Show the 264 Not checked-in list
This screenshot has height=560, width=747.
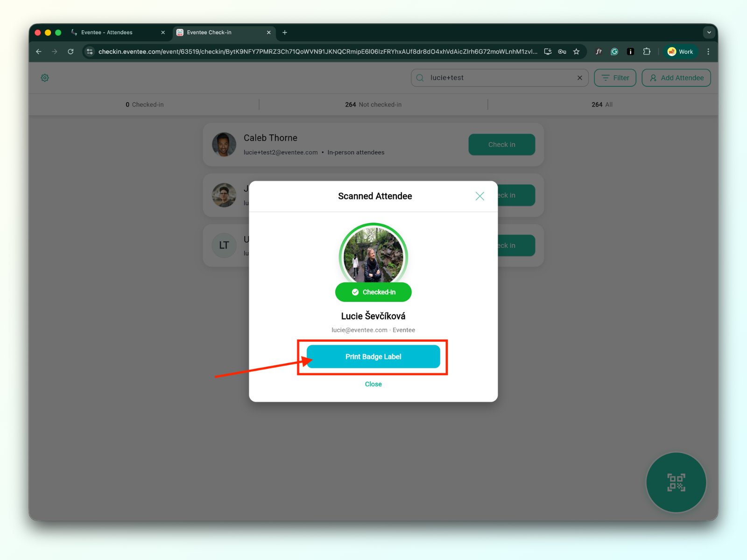pos(373,105)
